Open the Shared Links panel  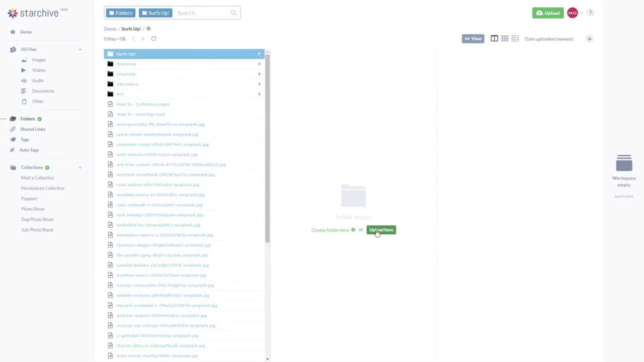click(x=33, y=129)
